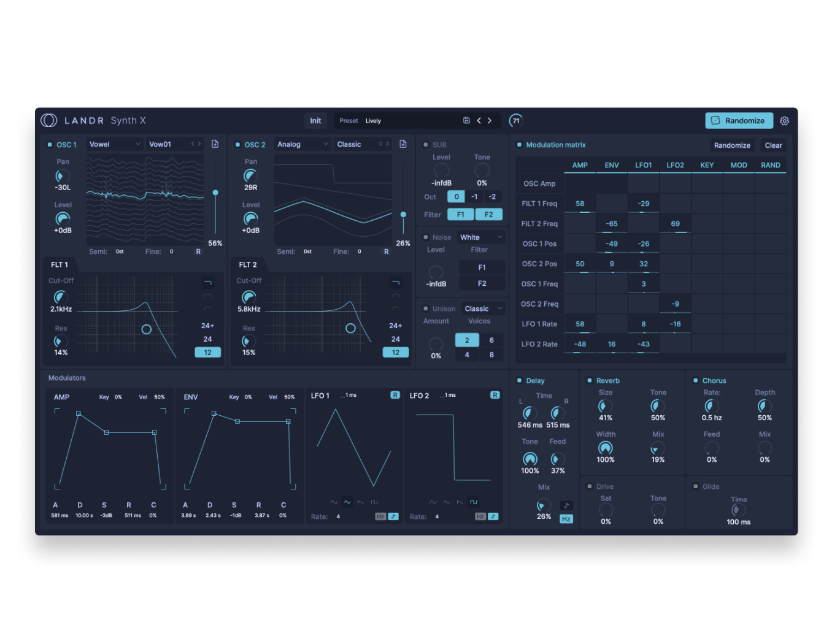Image resolution: width=832 pixels, height=644 pixels.
Task: Choose low-pass shape icon in FLT 1
Action: 207,283
